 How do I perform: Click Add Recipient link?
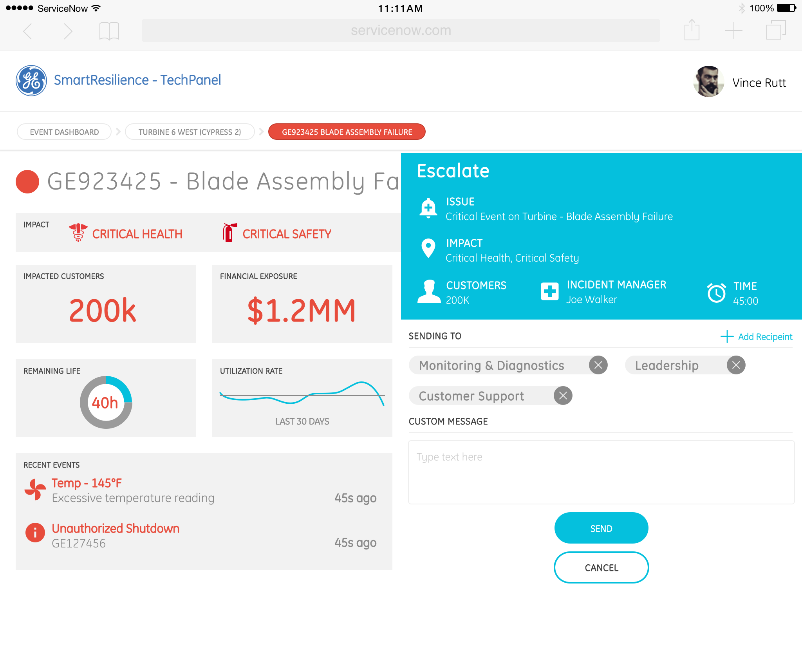coord(757,337)
